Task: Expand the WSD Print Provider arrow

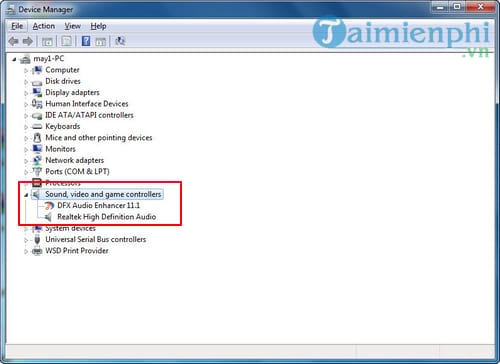Action: click(26, 251)
